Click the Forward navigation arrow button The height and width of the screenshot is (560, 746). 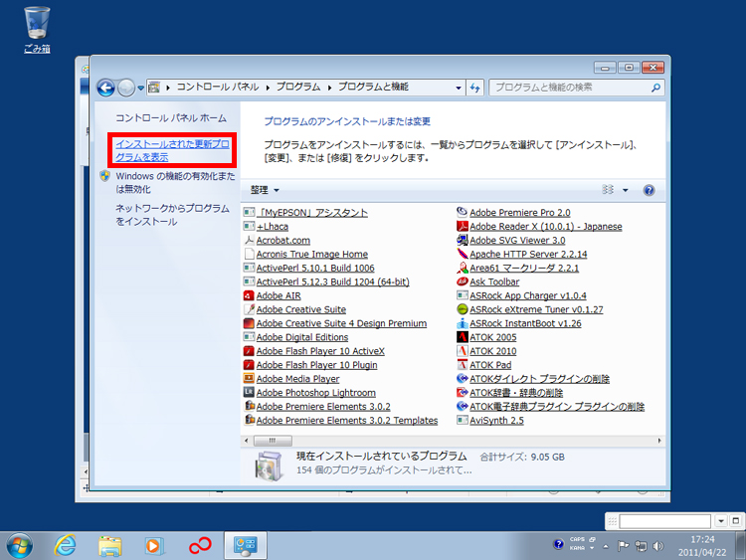(x=126, y=88)
